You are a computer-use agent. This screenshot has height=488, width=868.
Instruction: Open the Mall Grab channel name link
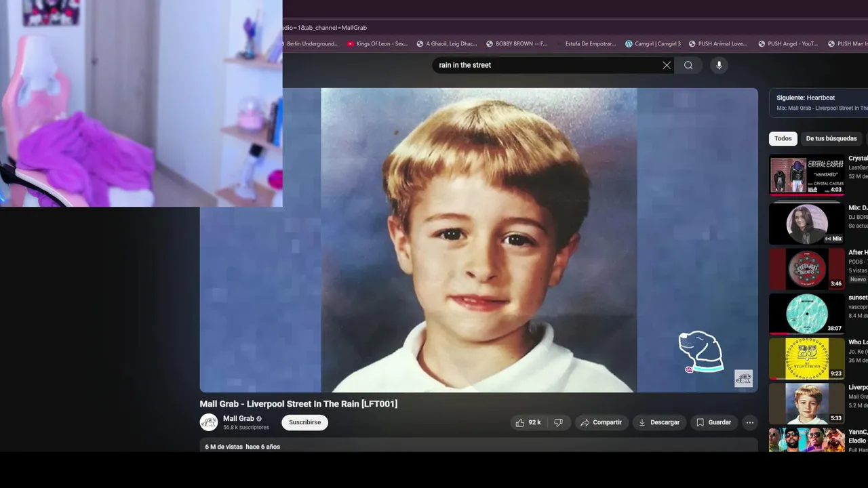click(x=239, y=418)
